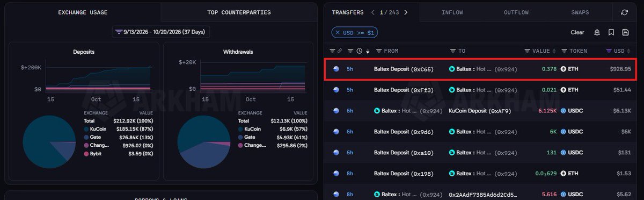Click the chain icon in the 131 USDC row

(x=336, y=153)
